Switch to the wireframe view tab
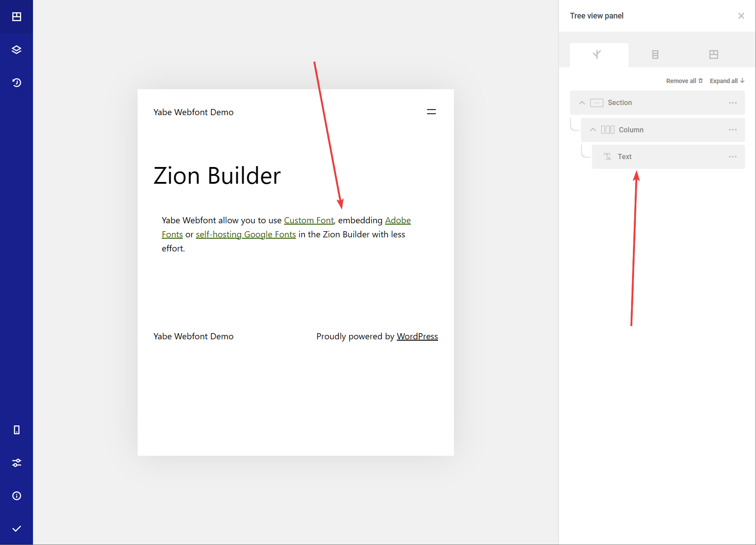Viewport: 756px width, 545px height. coord(713,55)
